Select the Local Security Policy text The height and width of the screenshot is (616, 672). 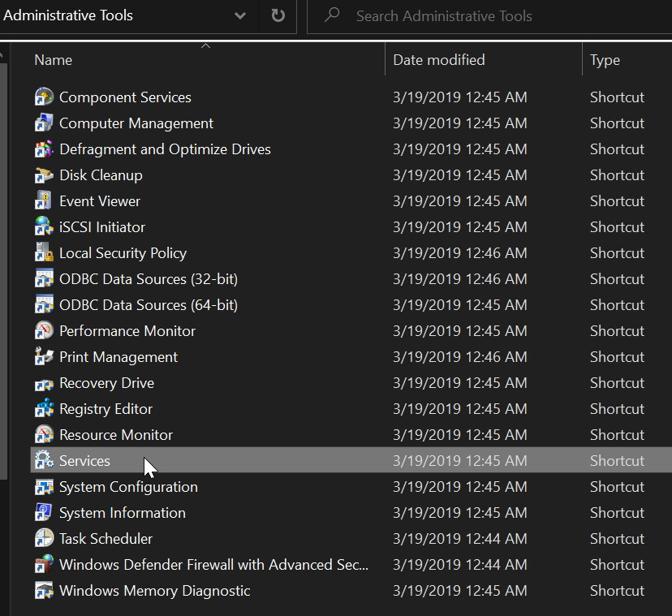pos(123,253)
